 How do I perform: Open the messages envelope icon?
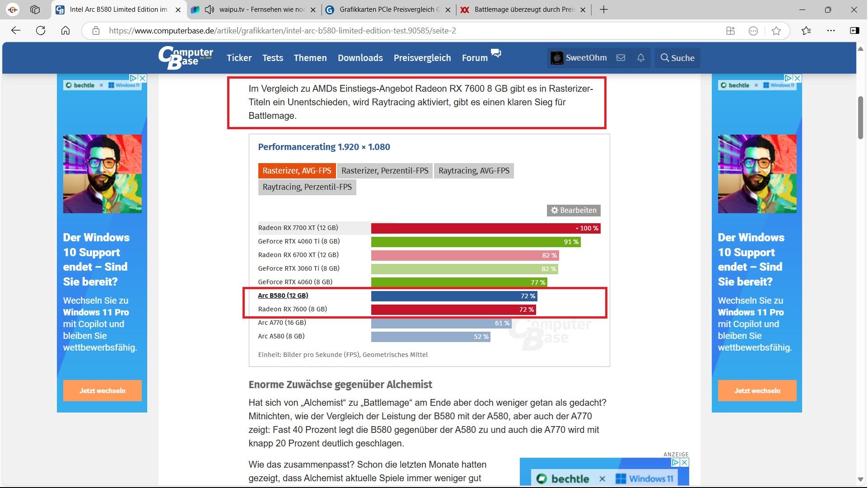[621, 58]
